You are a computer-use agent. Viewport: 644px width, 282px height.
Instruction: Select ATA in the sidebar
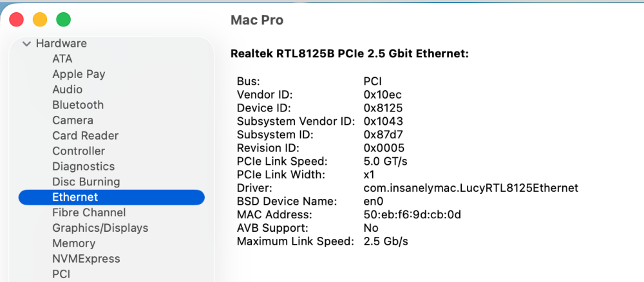click(62, 59)
